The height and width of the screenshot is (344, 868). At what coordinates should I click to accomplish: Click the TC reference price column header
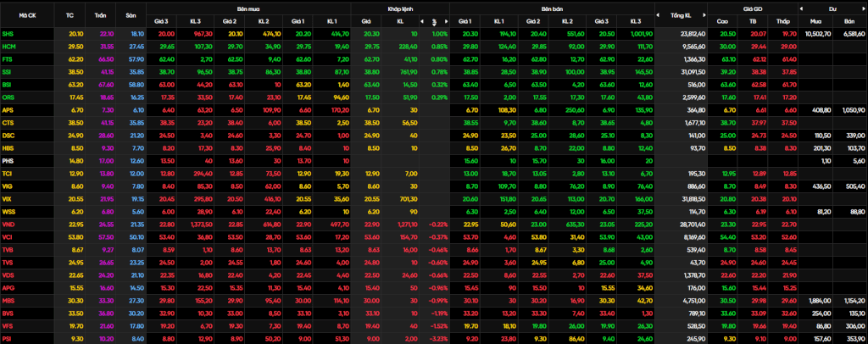(x=70, y=15)
